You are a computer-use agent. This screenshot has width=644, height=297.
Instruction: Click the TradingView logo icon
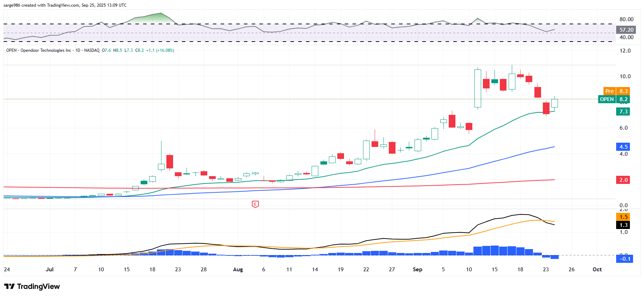10,286
